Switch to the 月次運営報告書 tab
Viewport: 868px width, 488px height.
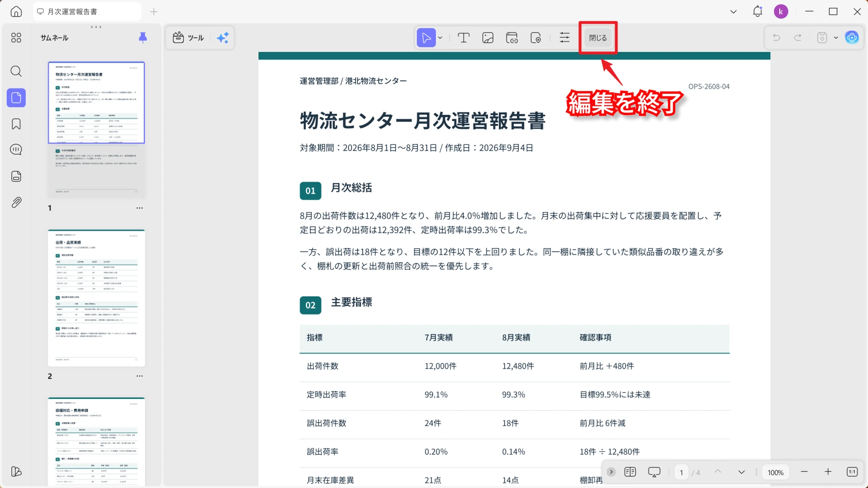click(x=87, y=11)
